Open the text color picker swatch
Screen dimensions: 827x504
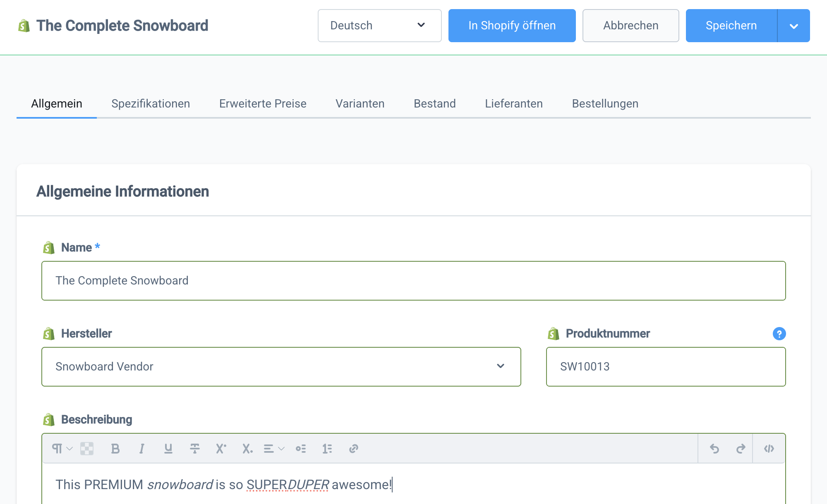click(x=87, y=449)
